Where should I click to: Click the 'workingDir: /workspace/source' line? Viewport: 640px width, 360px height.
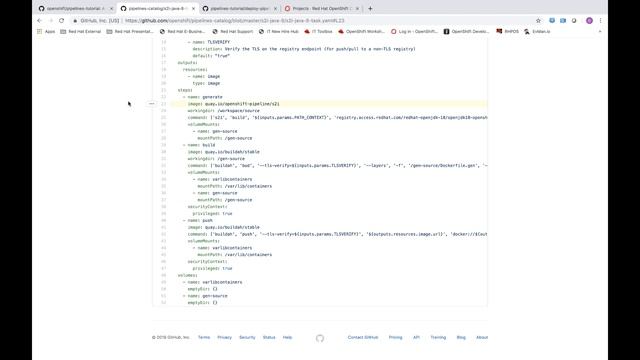click(x=223, y=111)
